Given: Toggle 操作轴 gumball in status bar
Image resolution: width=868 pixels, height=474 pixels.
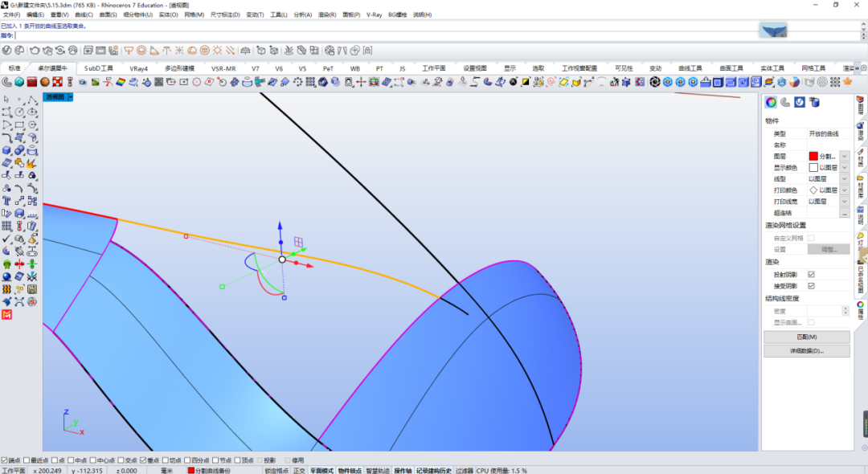Looking at the screenshot, I should 403,471.
